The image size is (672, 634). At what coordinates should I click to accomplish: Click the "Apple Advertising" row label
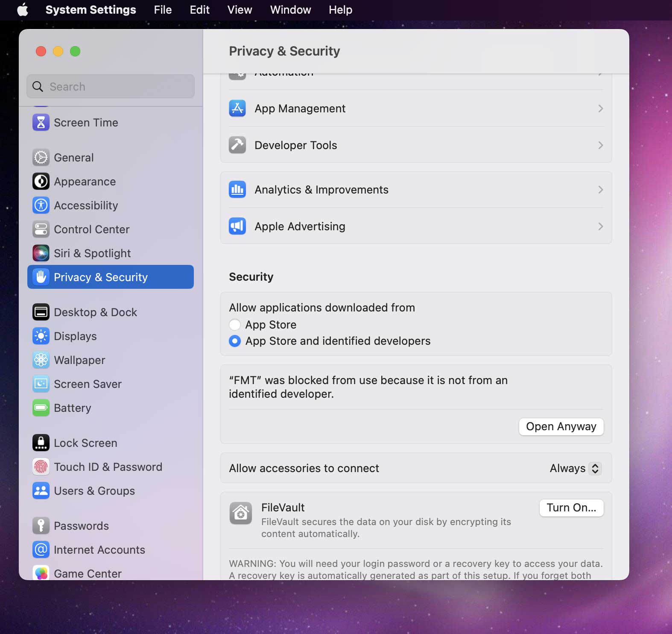pyautogui.click(x=300, y=226)
